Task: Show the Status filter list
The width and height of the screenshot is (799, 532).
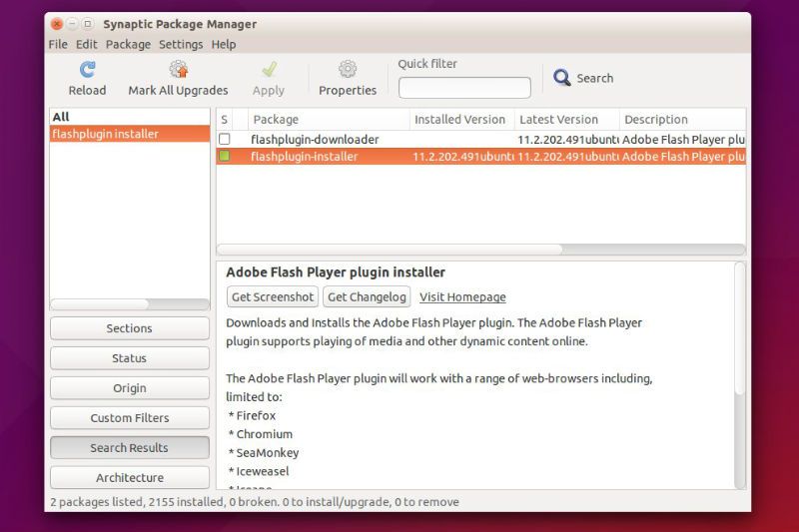Action: 130,358
